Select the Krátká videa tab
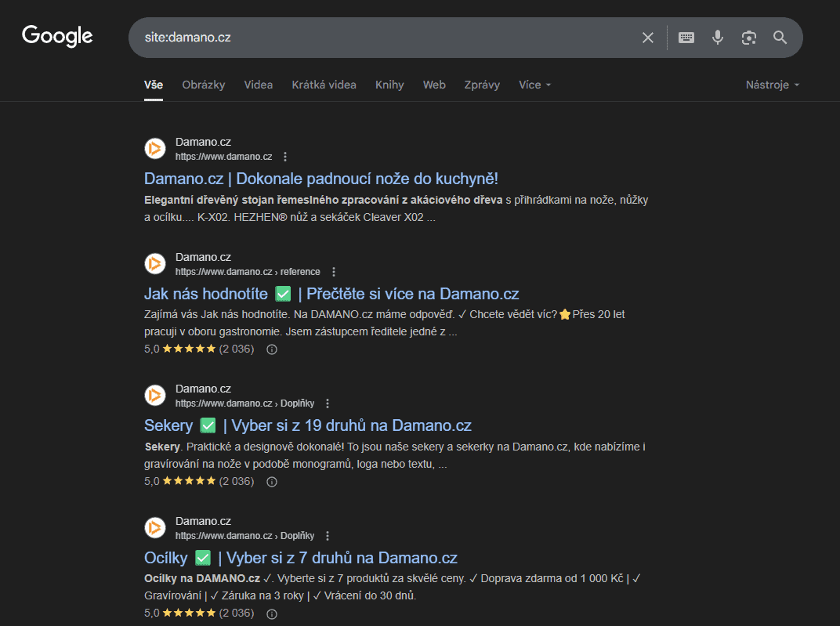 [x=324, y=85]
